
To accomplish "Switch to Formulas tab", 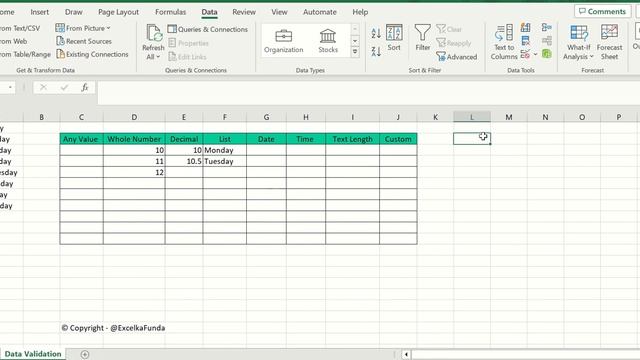I will coord(171,12).
